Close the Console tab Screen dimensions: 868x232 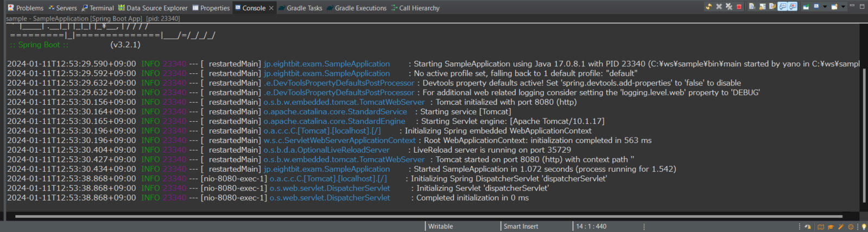click(x=271, y=8)
